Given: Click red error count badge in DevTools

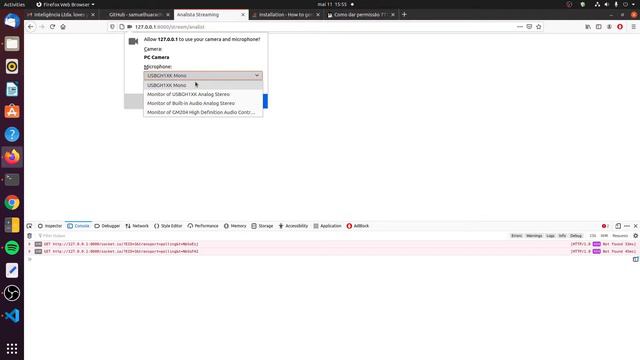Looking at the screenshot, I should coord(605,226).
